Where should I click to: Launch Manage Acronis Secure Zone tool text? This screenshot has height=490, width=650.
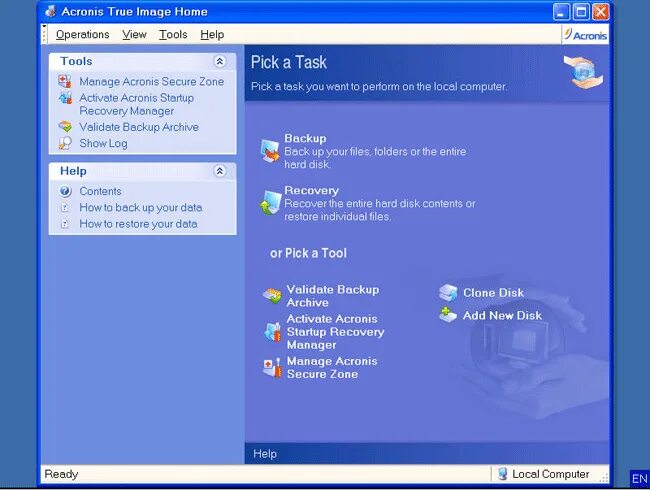332,368
